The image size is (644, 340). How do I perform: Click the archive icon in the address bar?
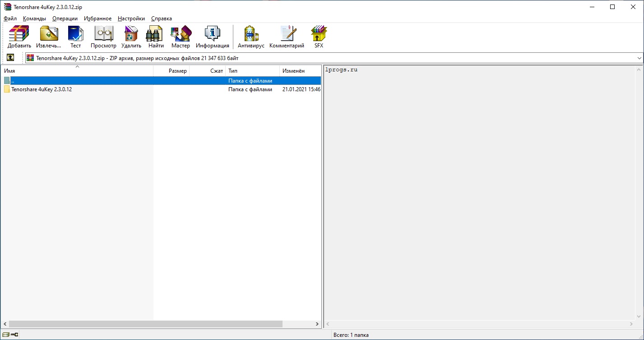[x=30, y=58]
